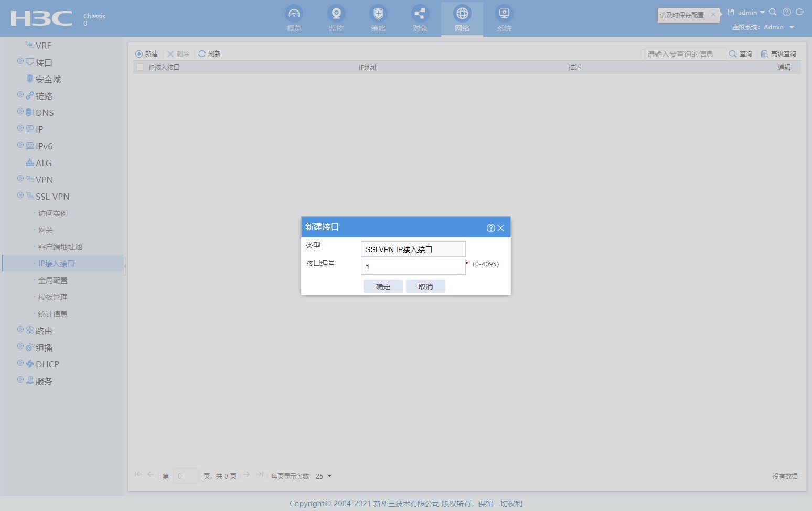The height and width of the screenshot is (511, 812).
Task: Select VRF in the sidebar
Action: point(43,46)
